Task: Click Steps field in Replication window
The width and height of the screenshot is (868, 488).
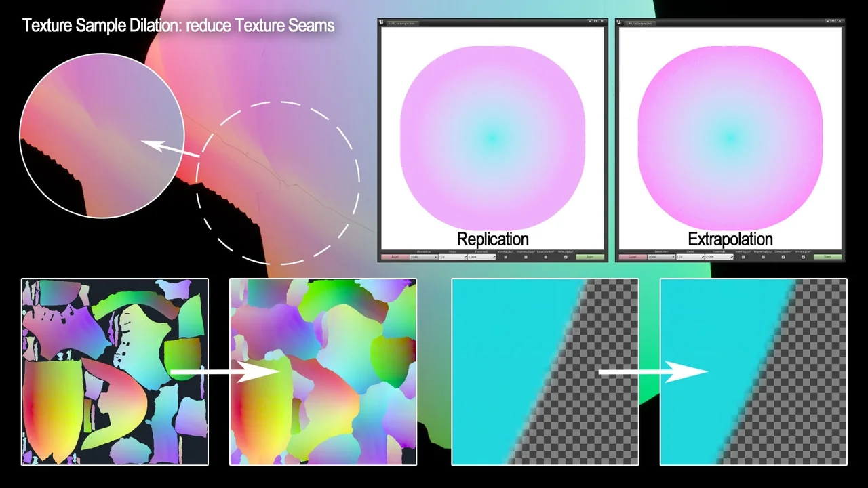Action: click(x=452, y=257)
